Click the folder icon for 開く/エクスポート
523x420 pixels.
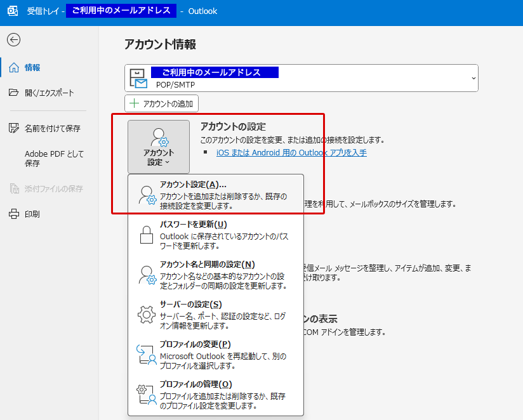coord(14,93)
